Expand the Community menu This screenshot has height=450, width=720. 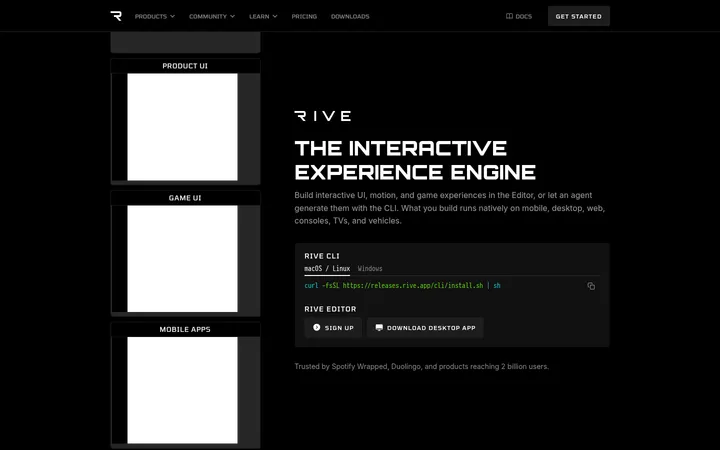(x=212, y=17)
